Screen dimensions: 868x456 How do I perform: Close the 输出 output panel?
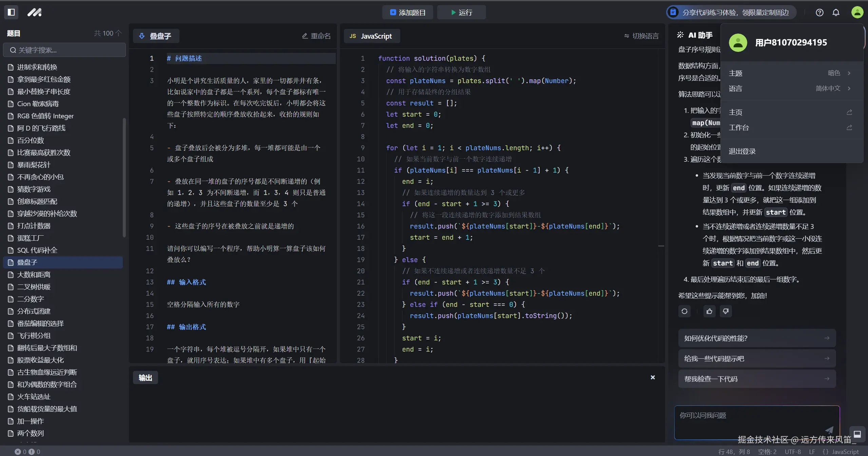652,377
